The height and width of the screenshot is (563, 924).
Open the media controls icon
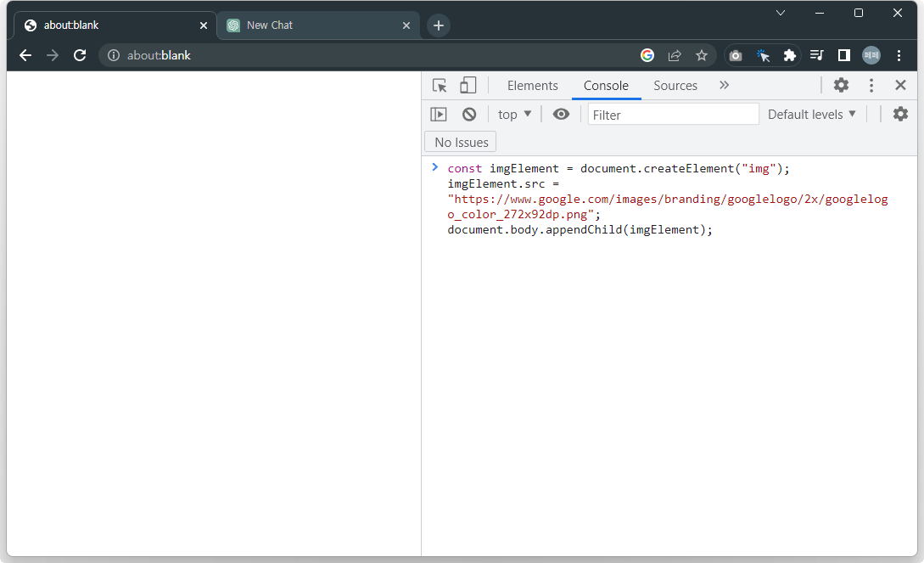click(817, 55)
